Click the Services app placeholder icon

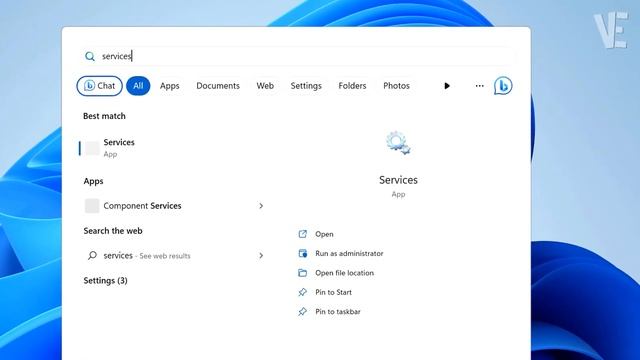pos(92,148)
